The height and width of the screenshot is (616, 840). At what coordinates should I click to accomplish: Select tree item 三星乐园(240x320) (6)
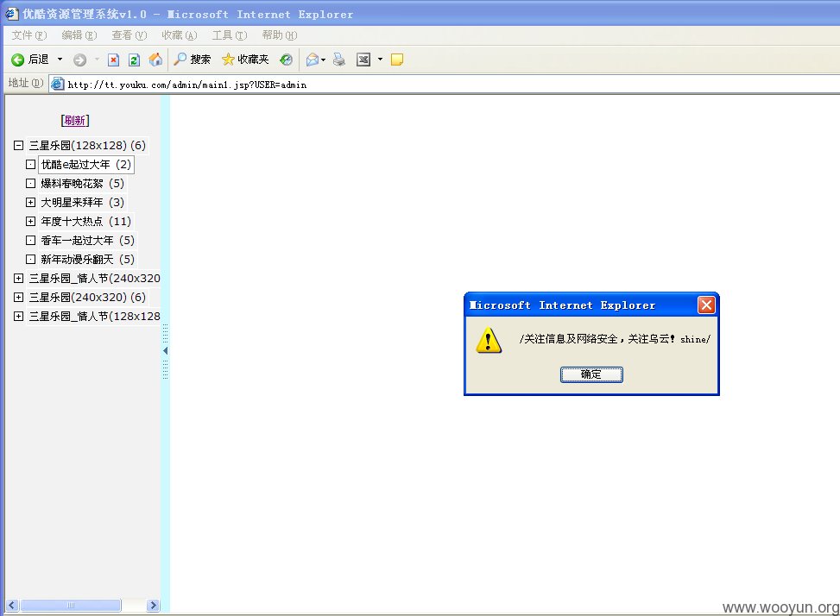pyautogui.click(x=87, y=298)
